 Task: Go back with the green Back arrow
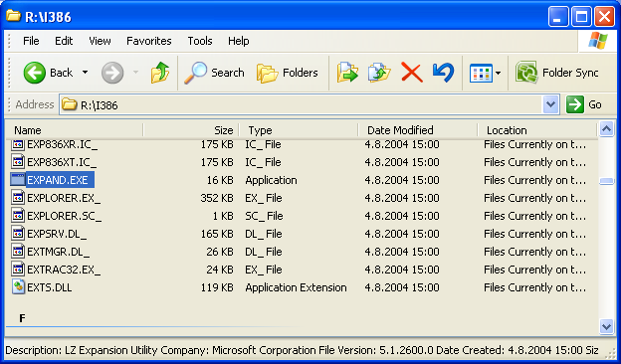35,73
